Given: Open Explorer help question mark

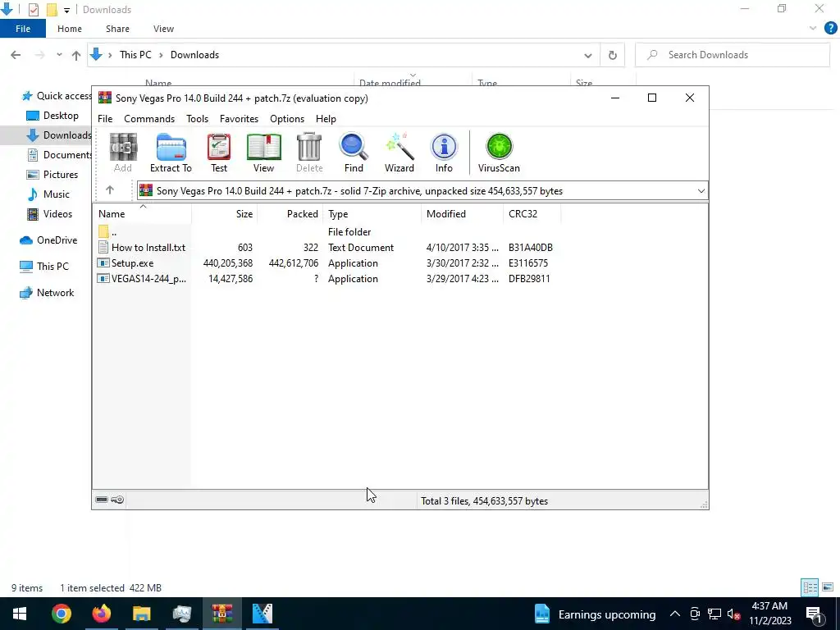Looking at the screenshot, I should click(830, 28).
